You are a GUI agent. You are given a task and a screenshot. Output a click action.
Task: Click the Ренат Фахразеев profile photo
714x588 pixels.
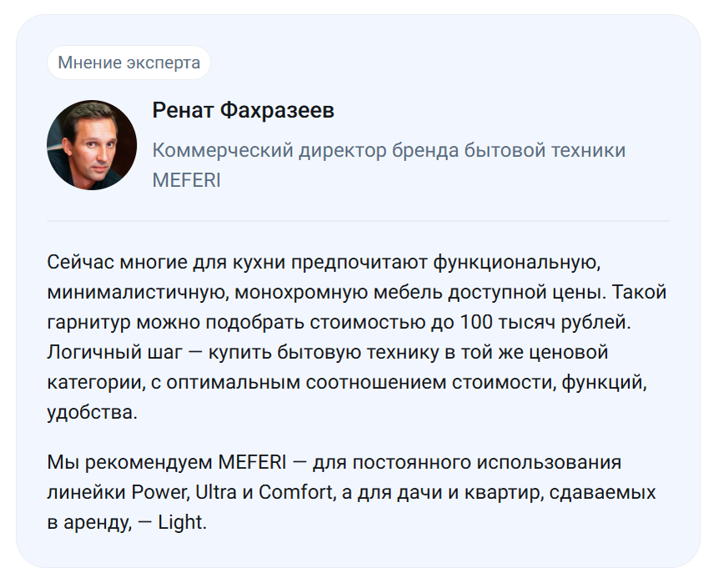[x=92, y=145]
